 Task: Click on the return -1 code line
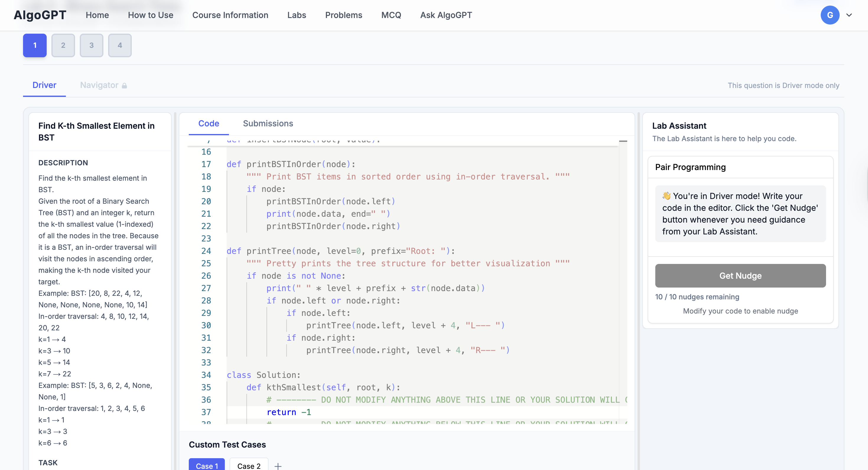coord(289,412)
